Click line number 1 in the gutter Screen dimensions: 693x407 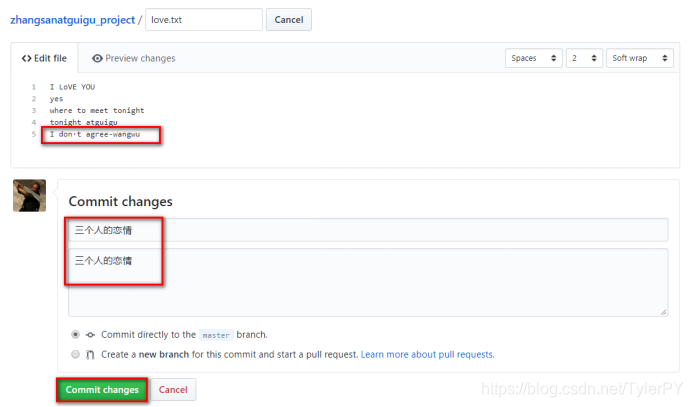tap(34, 87)
